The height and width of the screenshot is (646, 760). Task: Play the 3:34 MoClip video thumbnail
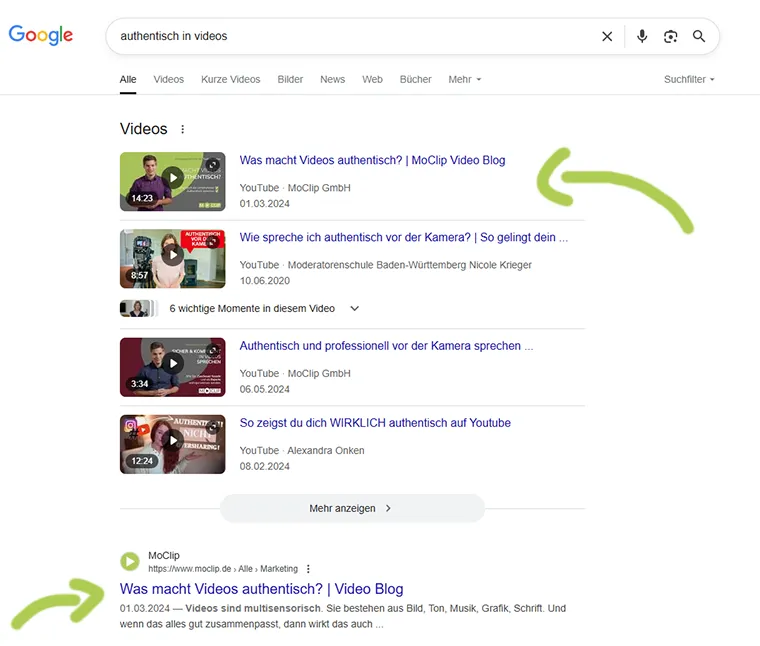click(173, 367)
